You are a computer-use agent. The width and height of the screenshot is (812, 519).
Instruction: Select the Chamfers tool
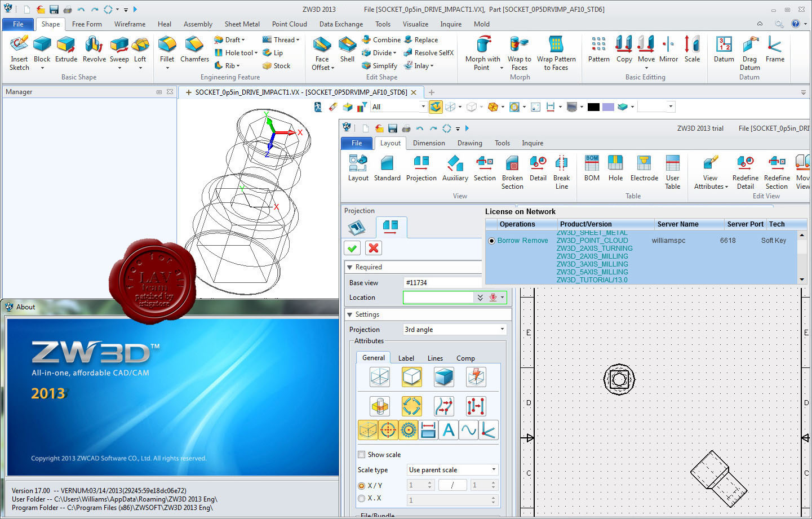tap(194, 48)
